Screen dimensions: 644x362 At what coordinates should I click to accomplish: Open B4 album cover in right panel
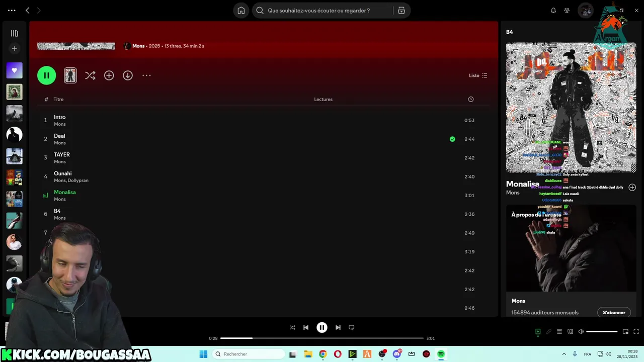pyautogui.click(x=571, y=108)
